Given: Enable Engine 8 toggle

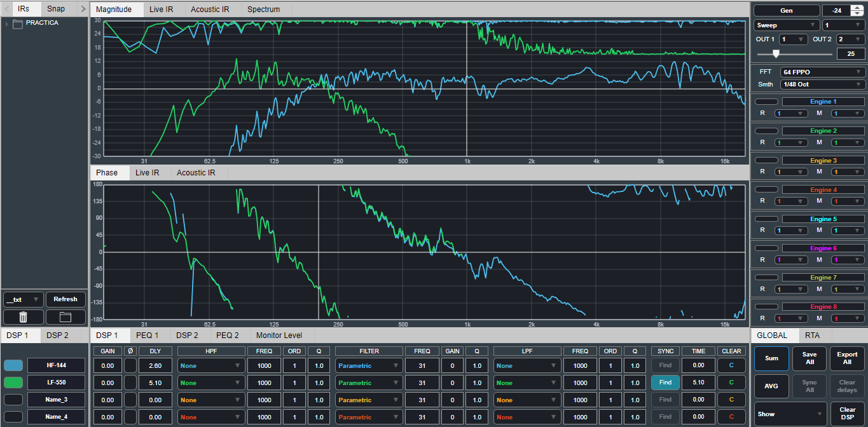Looking at the screenshot, I should pyautogui.click(x=766, y=307).
